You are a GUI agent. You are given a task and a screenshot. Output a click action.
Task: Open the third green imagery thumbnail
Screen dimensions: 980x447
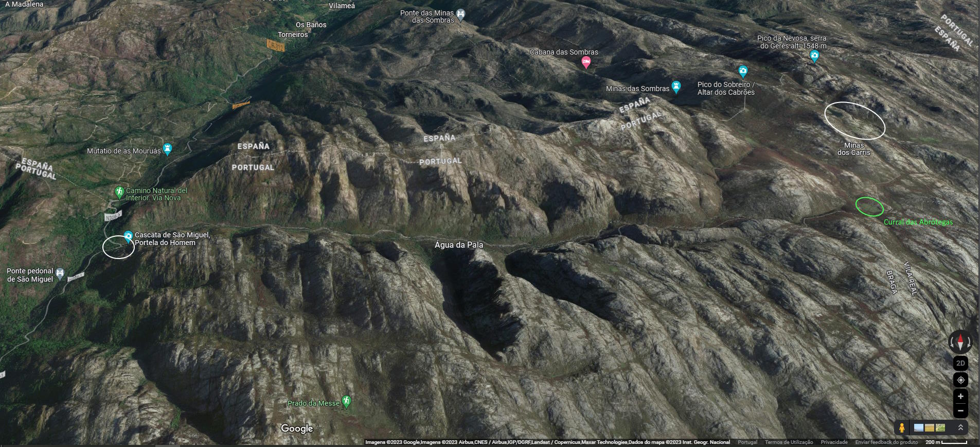(x=940, y=427)
